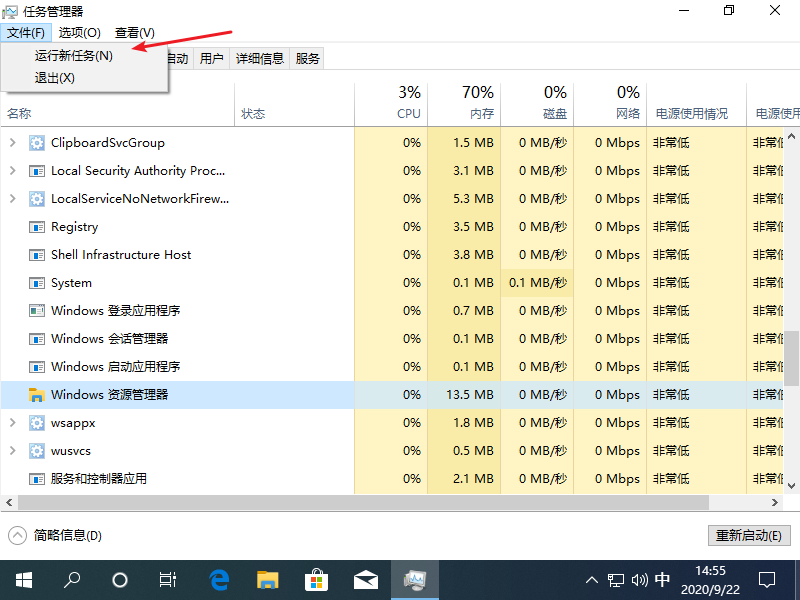The height and width of the screenshot is (600, 800).
Task: Switch to the 服务 tab
Action: (x=306, y=57)
